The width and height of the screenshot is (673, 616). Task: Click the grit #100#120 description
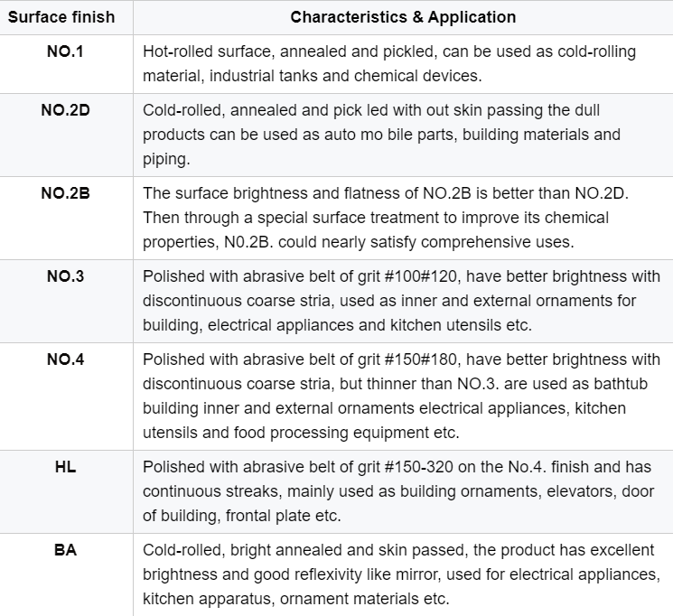(x=401, y=301)
